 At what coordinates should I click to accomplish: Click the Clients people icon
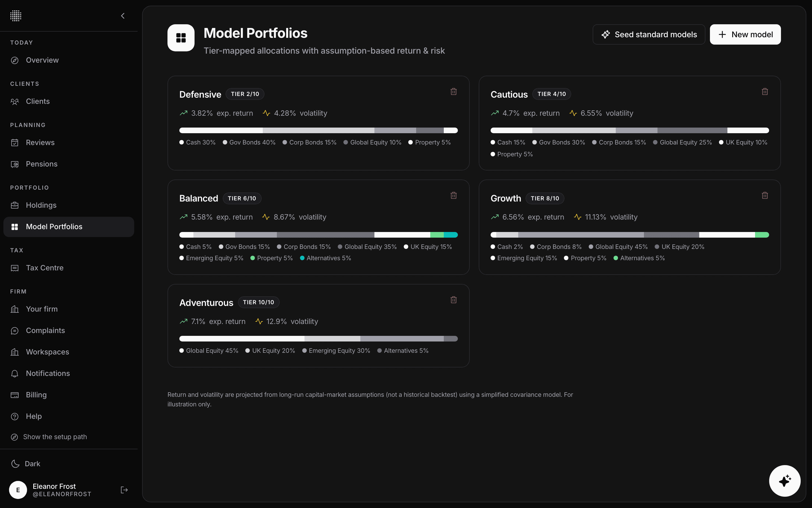pyautogui.click(x=15, y=102)
